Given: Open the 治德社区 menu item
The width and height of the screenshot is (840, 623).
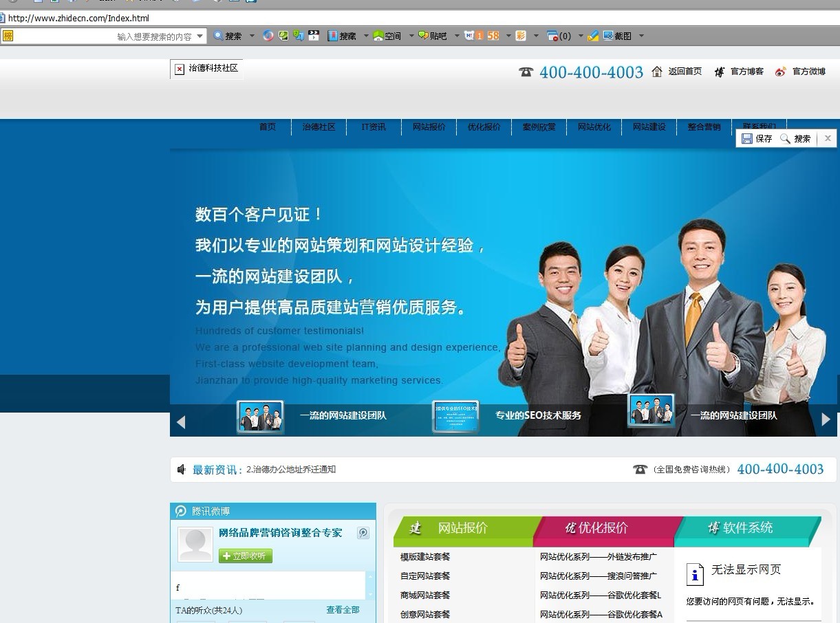Looking at the screenshot, I should (319, 127).
